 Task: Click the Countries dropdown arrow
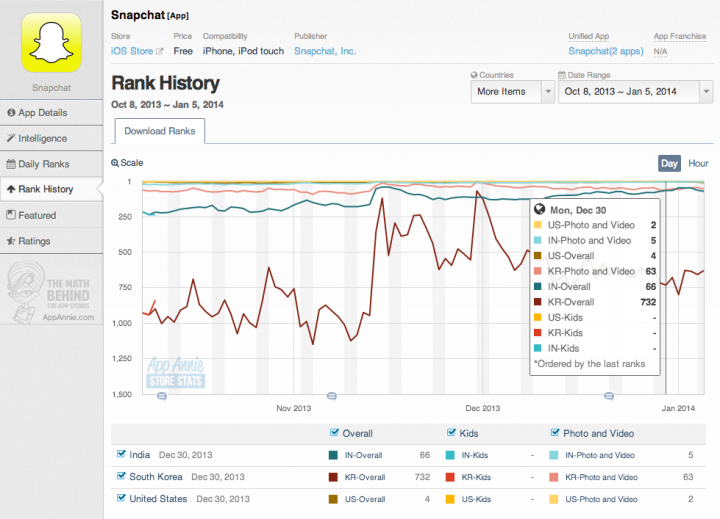548,92
